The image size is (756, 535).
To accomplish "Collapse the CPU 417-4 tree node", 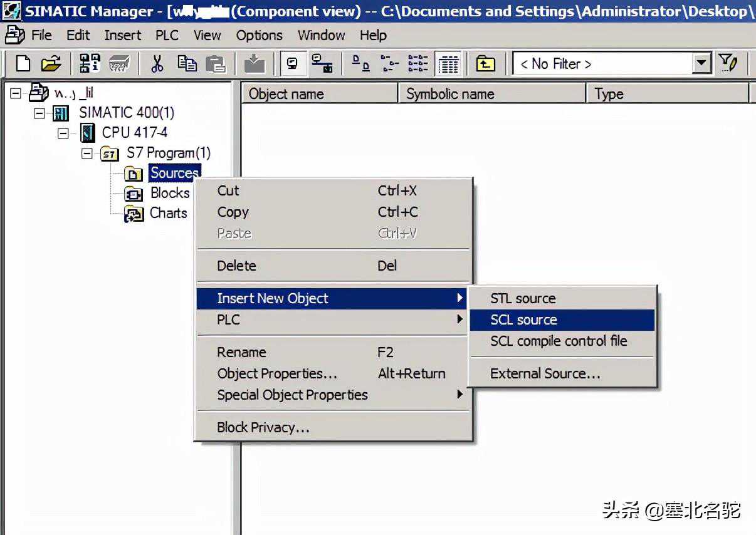I will (63, 133).
